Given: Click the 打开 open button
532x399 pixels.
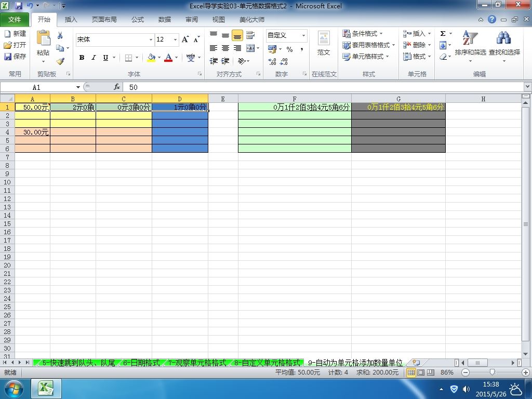Looking at the screenshot, I should (15, 45).
